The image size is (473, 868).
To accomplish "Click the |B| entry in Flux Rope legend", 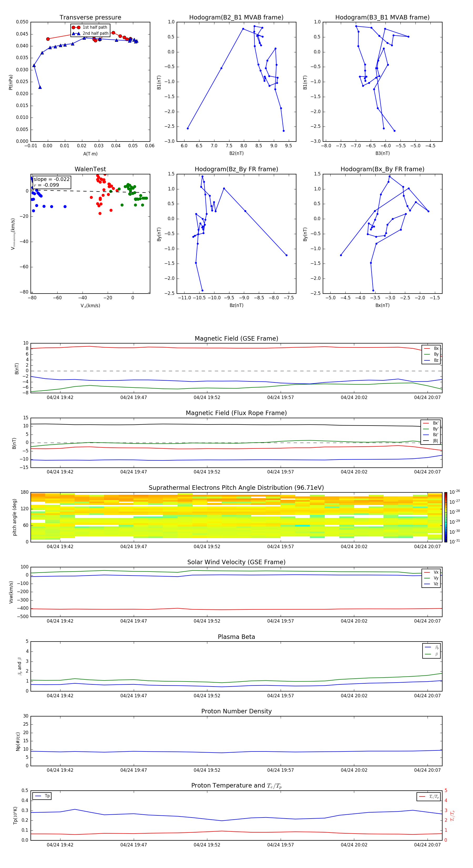I will click(x=431, y=441).
